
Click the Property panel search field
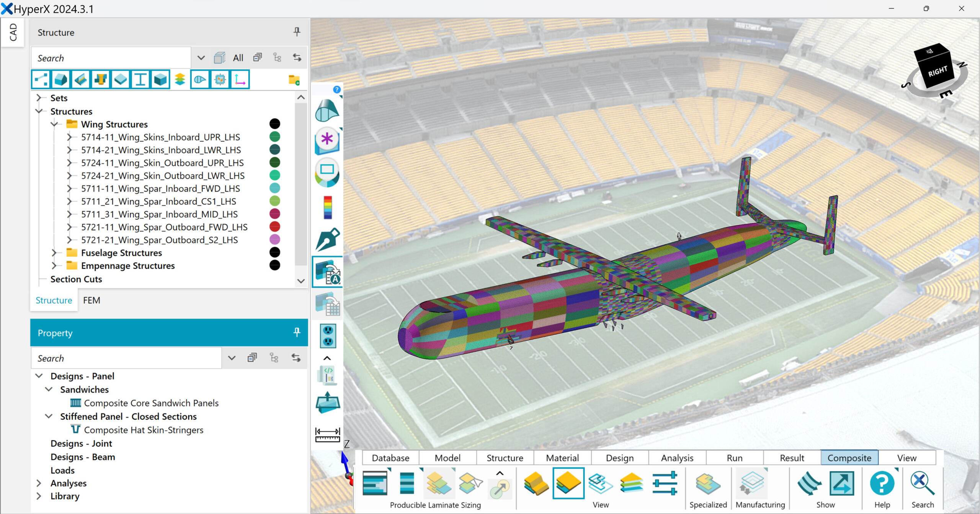pyautogui.click(x=126, y=358)
